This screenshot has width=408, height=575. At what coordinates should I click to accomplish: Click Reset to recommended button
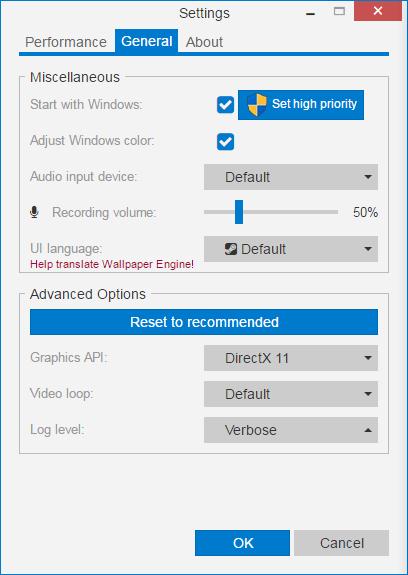click(x=204, y=322)
